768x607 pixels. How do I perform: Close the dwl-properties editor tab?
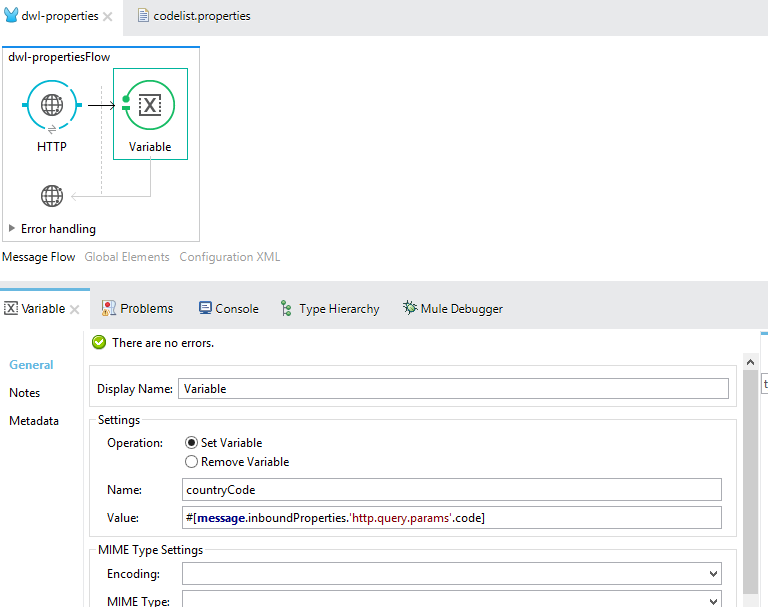click(108, 17)
